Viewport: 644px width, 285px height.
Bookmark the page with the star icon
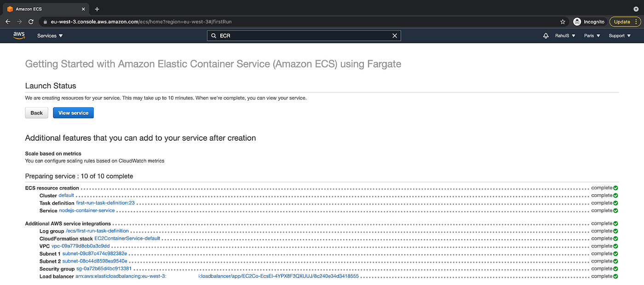[563, 22]
